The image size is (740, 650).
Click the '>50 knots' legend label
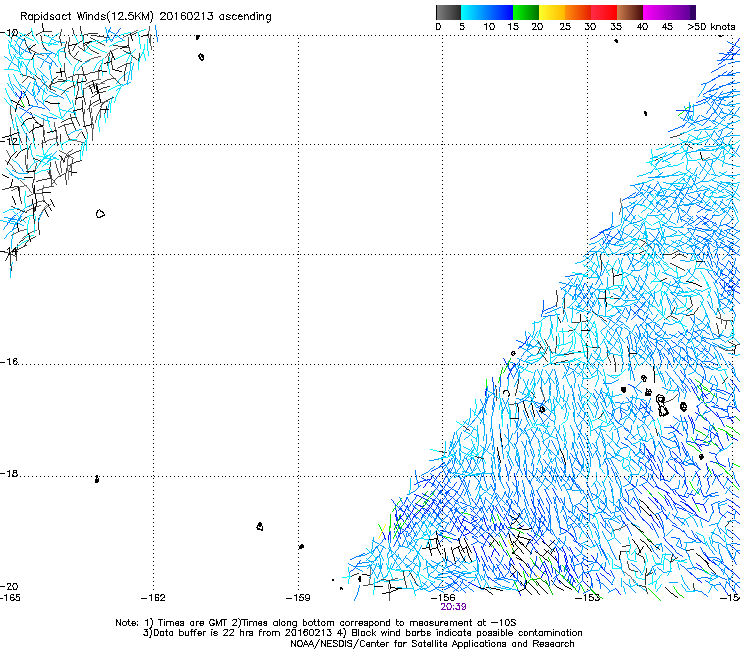[x=711, y=27]
